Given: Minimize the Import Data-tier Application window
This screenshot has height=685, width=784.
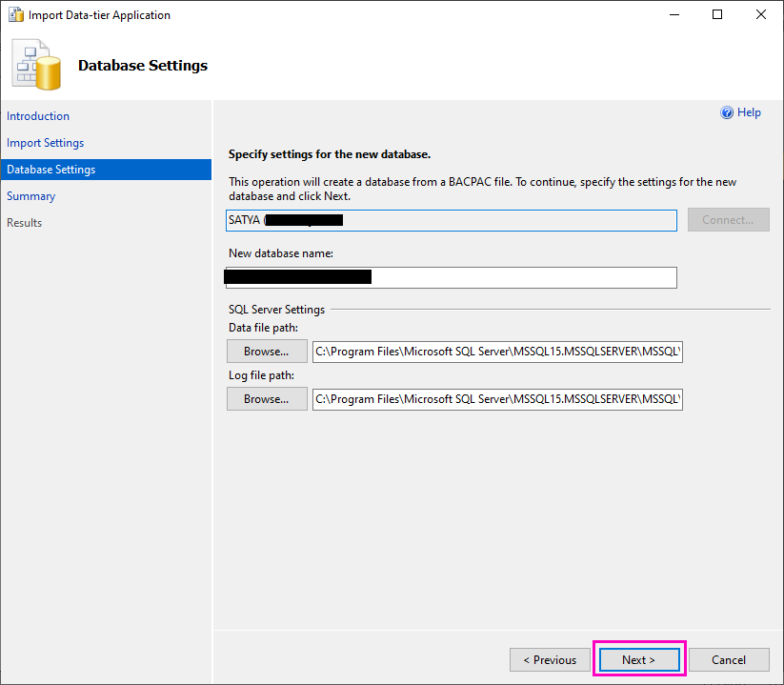Looking at the screenshot, I should [x=674, y=14].
